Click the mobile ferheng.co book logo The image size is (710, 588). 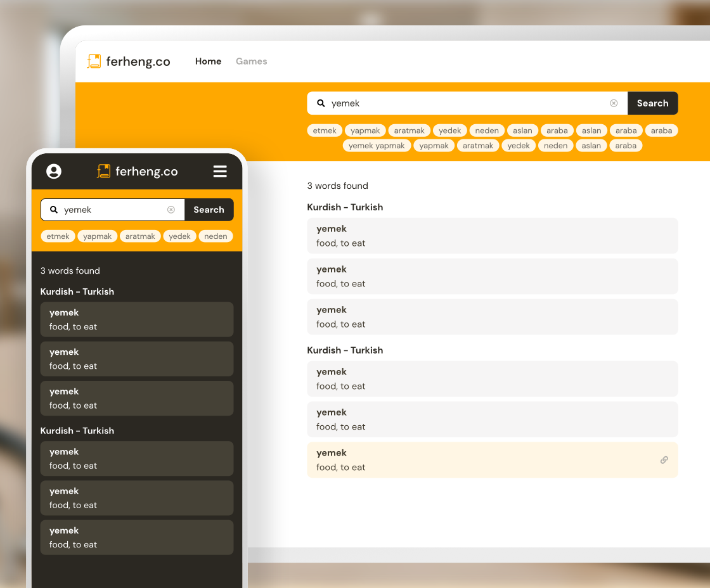pyautogui.click(x=104, y=171)
